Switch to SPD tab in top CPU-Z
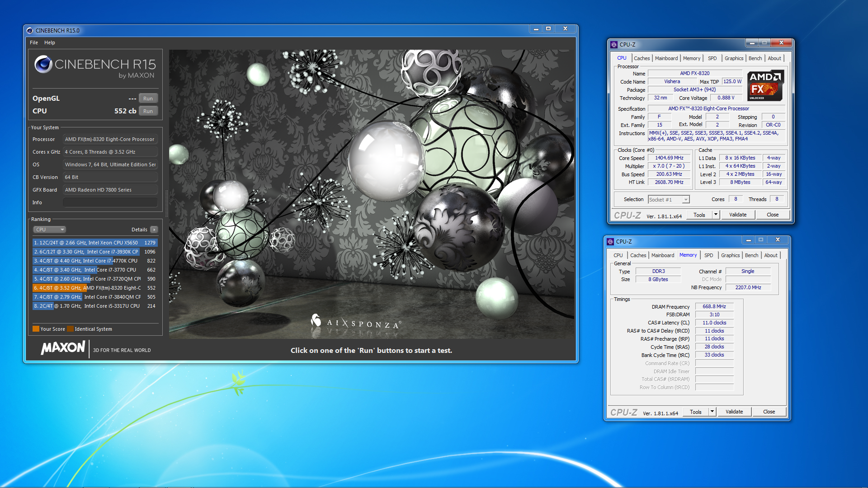Screen dimensions: 868x488 [712, 58]
